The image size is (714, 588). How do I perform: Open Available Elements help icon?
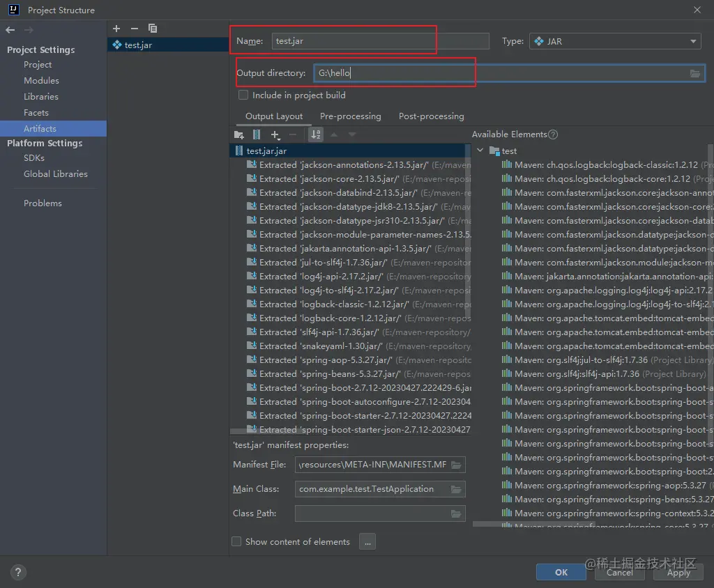click(x=553, y=134)
